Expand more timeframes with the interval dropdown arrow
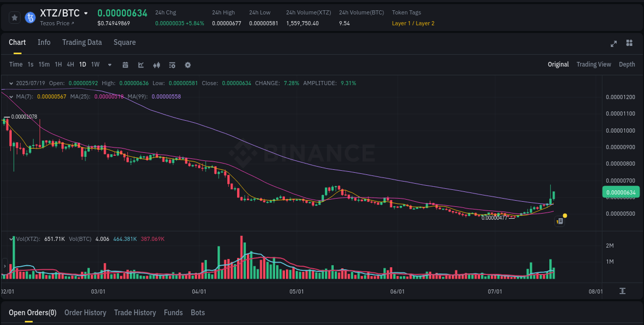 pos(109,64)
